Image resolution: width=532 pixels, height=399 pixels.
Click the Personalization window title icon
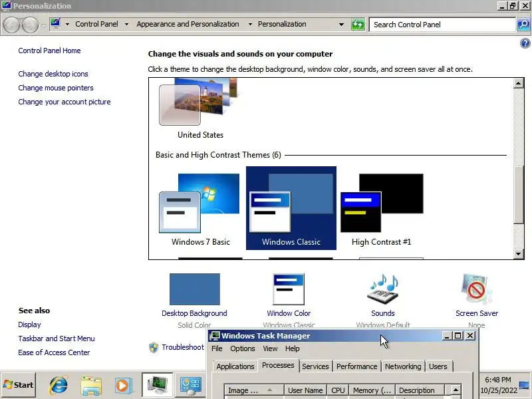click(7, 5)
